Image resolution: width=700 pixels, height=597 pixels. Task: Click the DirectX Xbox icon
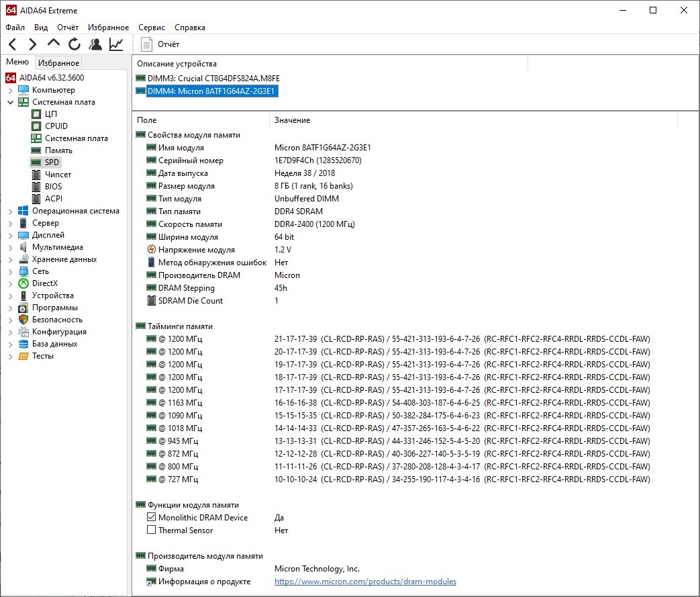click(x=23, y=283)
